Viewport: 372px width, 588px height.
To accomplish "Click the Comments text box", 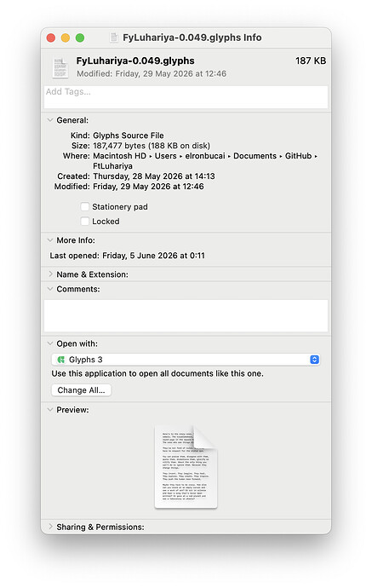I will 186,315.
